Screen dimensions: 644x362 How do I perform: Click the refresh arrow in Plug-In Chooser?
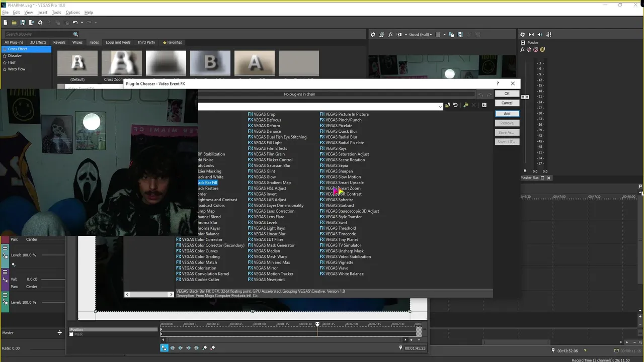click(455, 105)
